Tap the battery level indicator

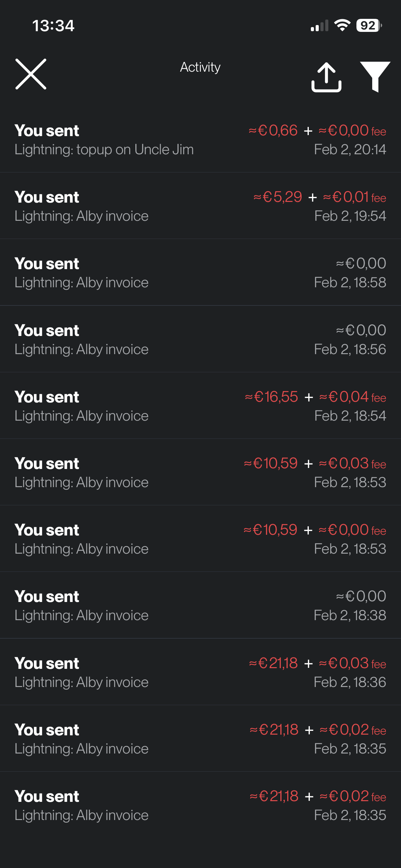369,25
